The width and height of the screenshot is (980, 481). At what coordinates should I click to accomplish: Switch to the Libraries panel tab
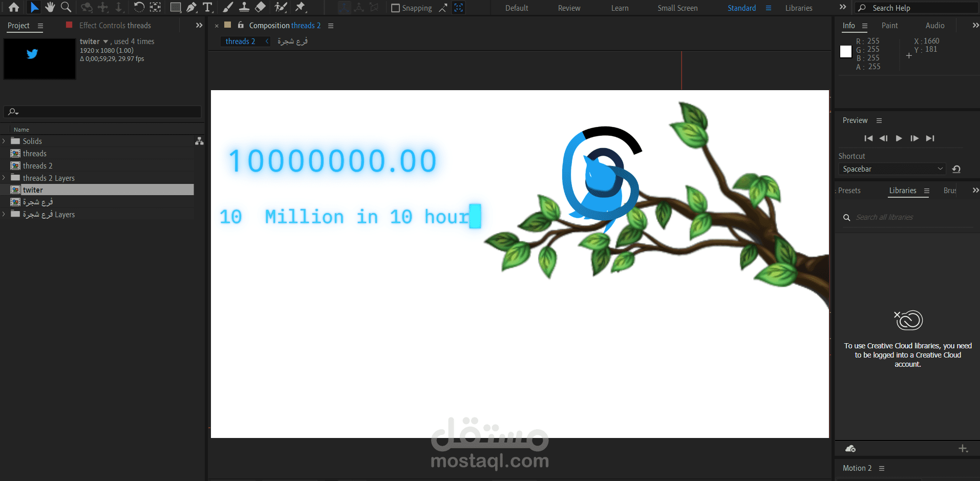903,190
